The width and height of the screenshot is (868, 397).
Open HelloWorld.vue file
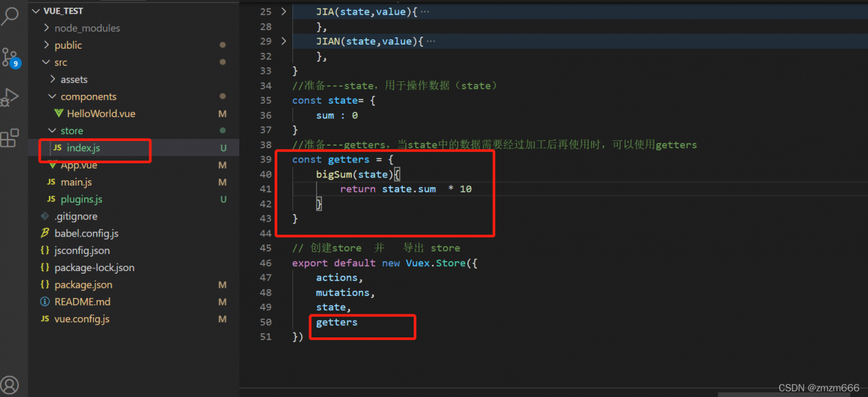101,113
